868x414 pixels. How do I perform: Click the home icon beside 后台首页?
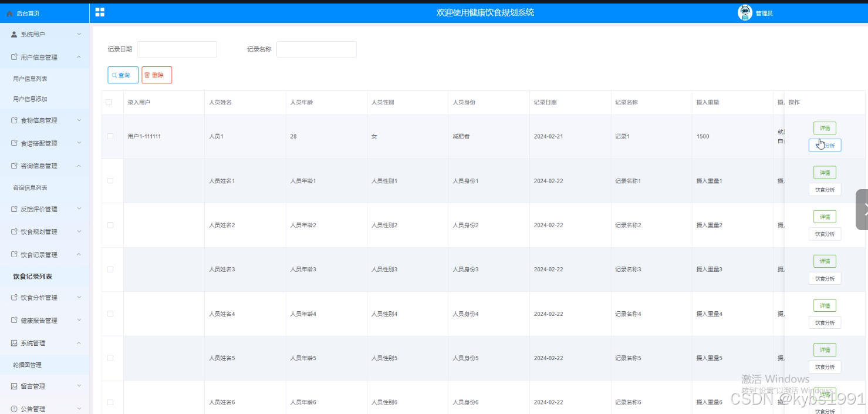(9, 13)
